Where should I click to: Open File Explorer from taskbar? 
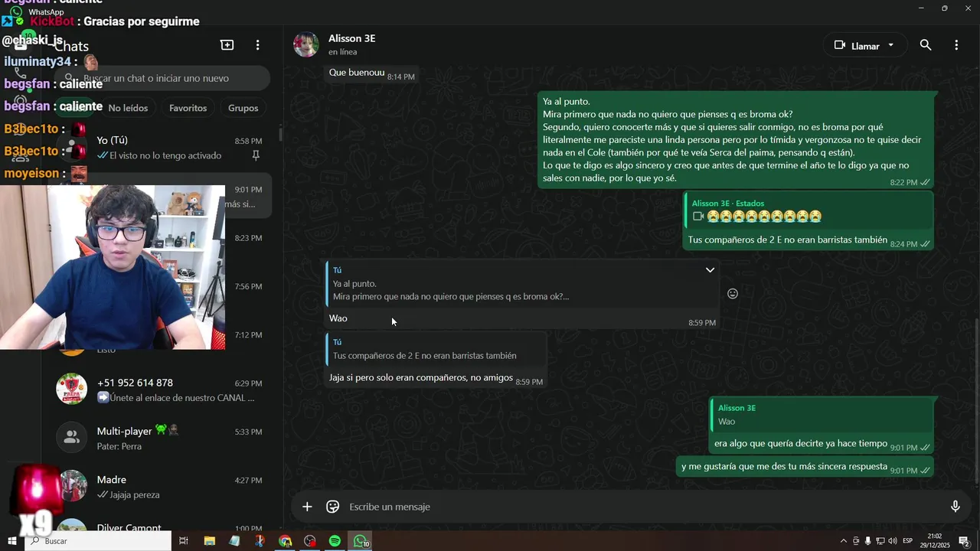[210, 541]
